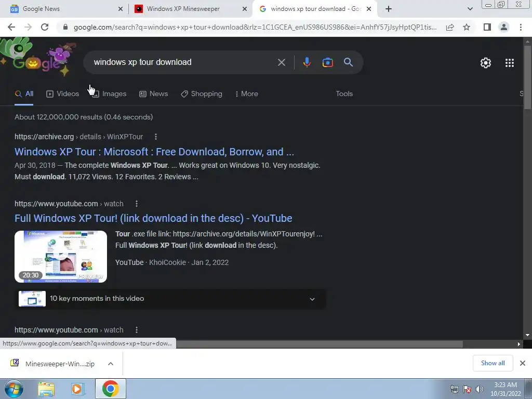This screenshot has height=399, width=532.
Task: Open Full Windows XP Tour YouTube link
Action: 153,218
